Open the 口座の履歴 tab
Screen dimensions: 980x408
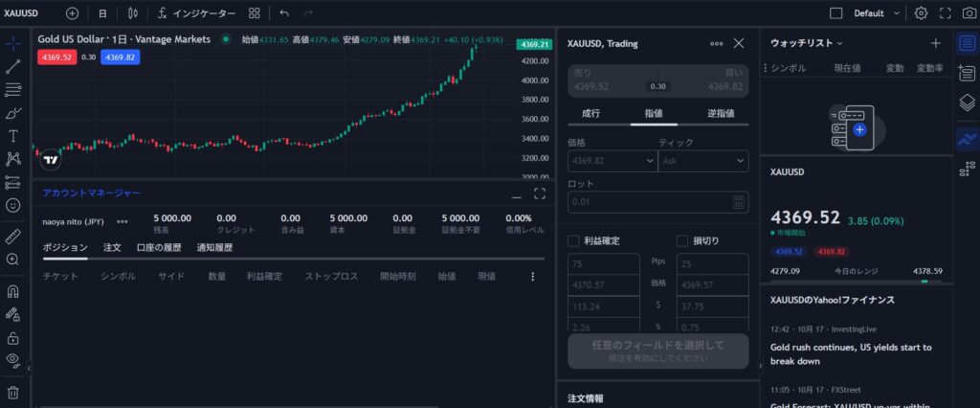click(159, 247)
